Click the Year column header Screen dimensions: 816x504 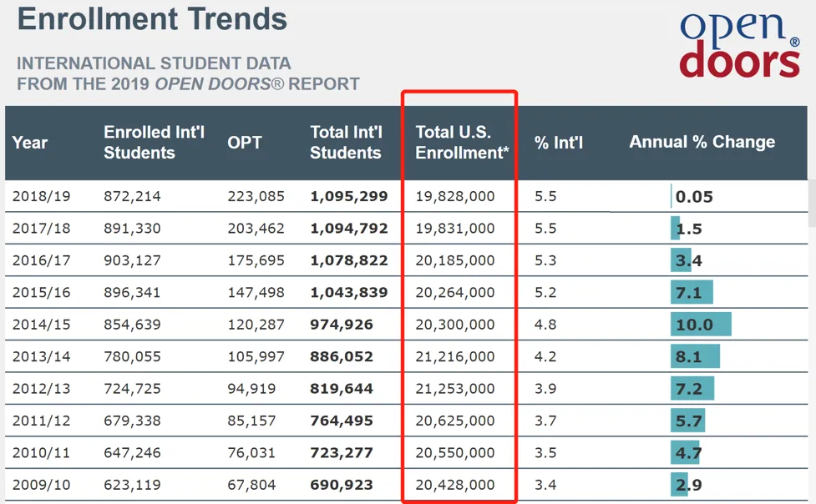(x=30, y=143)
